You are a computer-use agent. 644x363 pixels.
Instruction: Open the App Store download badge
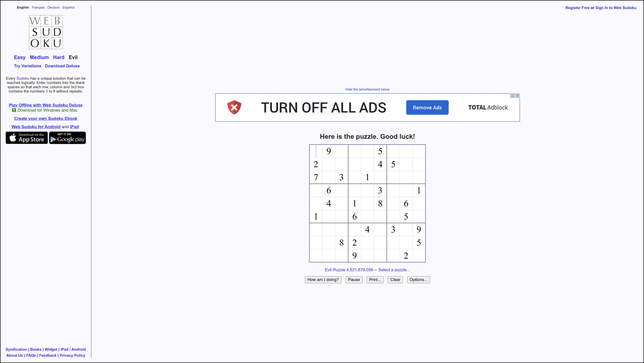pyautogui.click(x=27, y=138)
